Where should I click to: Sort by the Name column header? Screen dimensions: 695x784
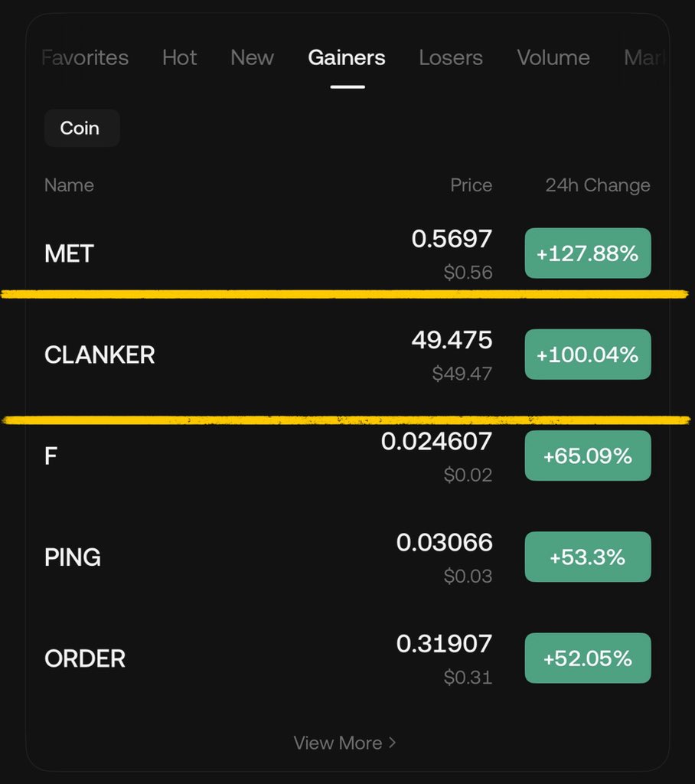pos(69,185)
